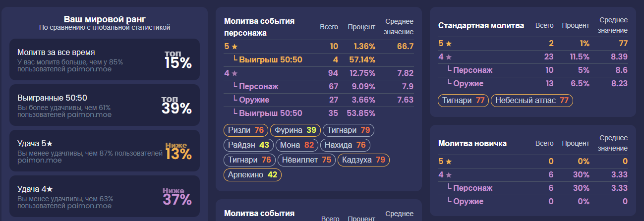The image size is (644, 221).
Task: Click the Удача 4★ rank card
Action: coord(105,196)
